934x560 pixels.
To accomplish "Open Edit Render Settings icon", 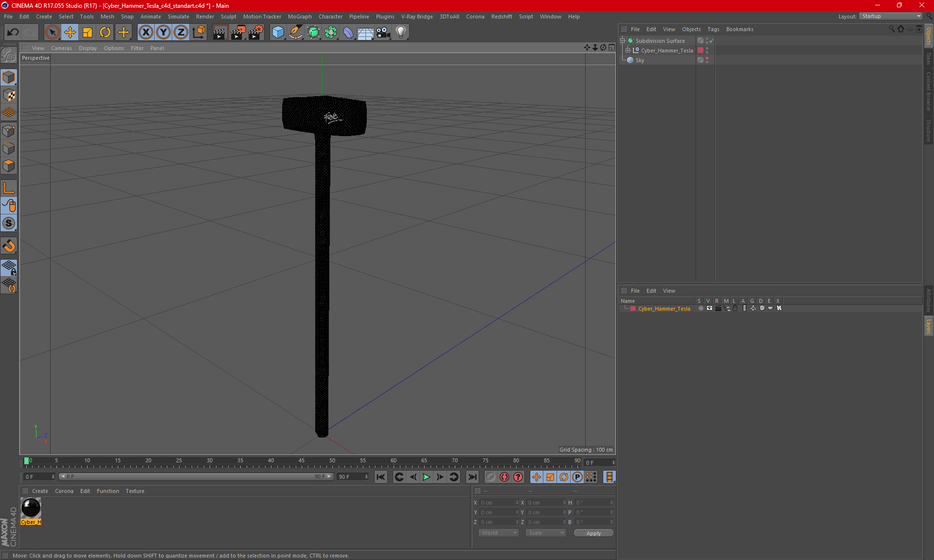I will click(256, 32).
